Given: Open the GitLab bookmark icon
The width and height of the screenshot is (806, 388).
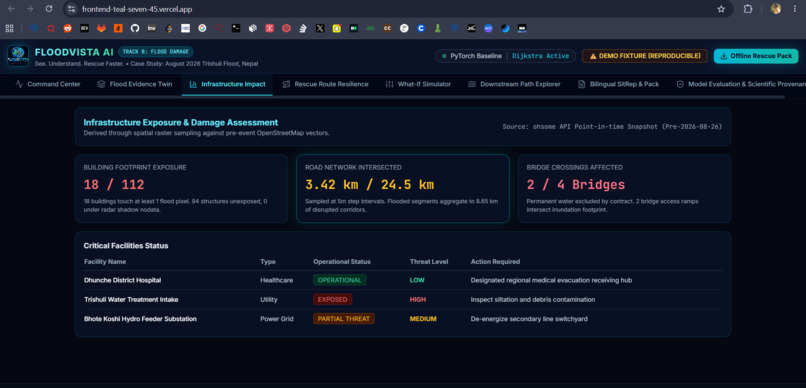Looking at the screenshot, I should coord(101,28).
